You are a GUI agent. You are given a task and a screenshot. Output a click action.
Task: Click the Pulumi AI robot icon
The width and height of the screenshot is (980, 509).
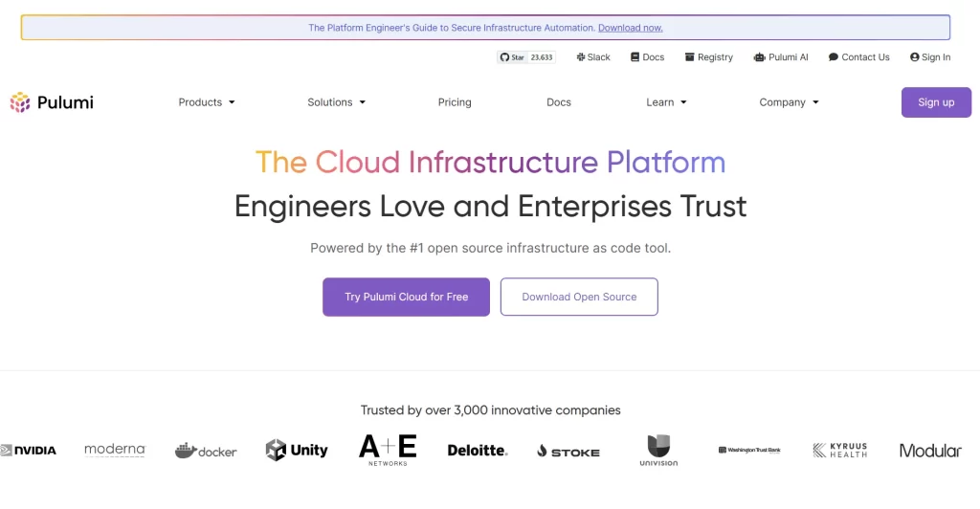(759, 56)
